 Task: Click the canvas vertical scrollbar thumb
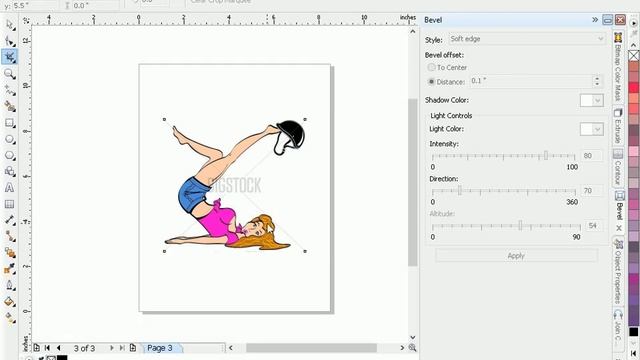[x=413, y=182]
